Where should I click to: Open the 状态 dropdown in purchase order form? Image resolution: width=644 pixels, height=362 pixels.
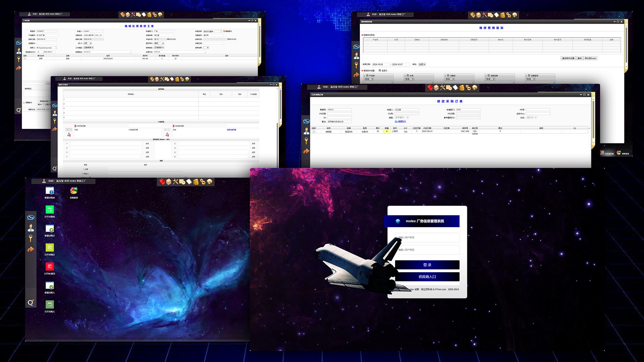532,118
